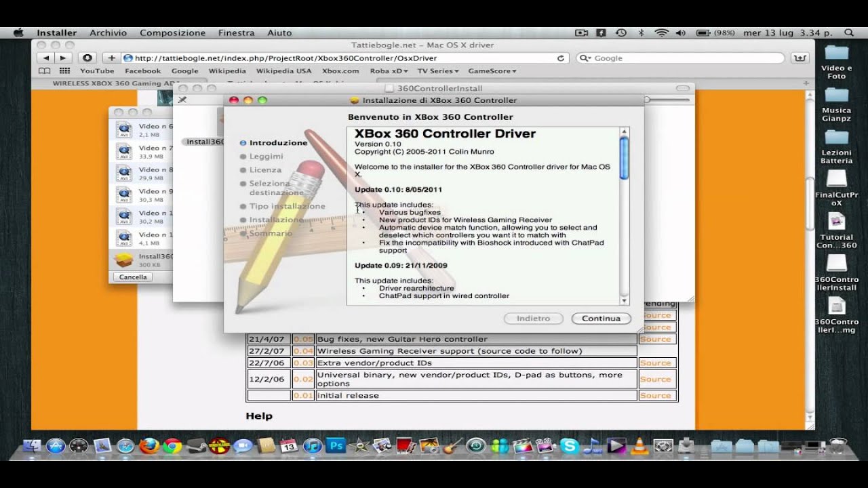Click the Google search field in Safari
The image size is (868, 488).
680,58
